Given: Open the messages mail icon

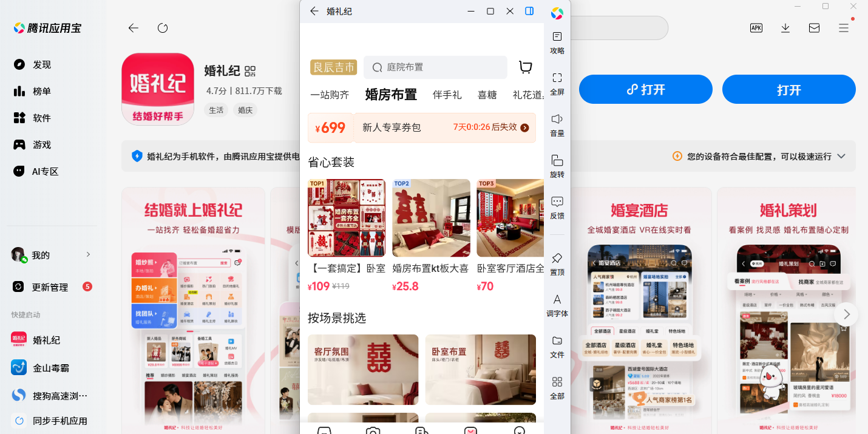Looking at the screenshot, I should tap(815, 28).
